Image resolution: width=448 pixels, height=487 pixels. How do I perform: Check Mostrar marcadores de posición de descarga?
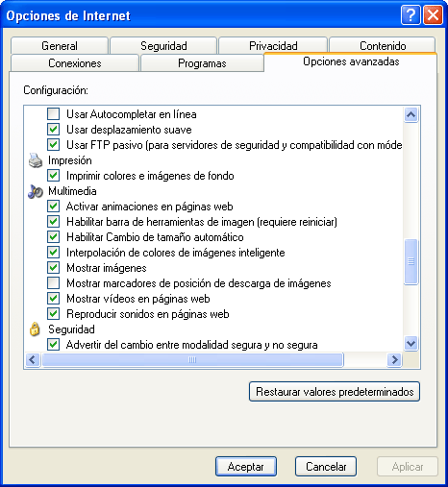click(x=53, y=282)
